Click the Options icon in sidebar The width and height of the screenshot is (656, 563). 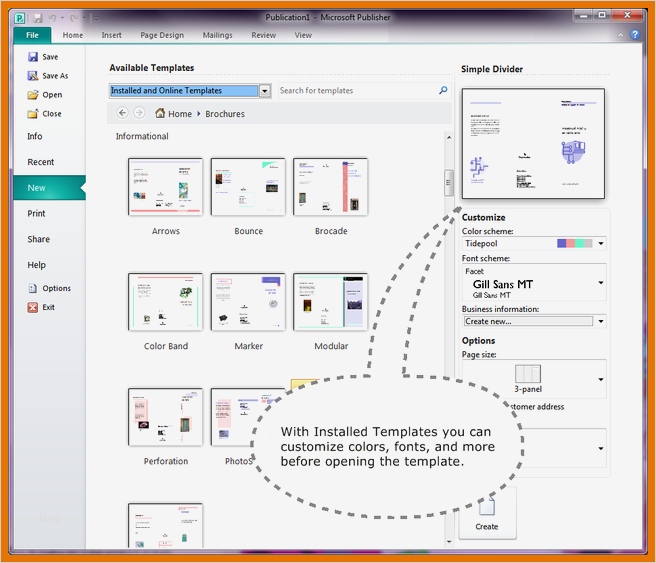tap(33, 288)
